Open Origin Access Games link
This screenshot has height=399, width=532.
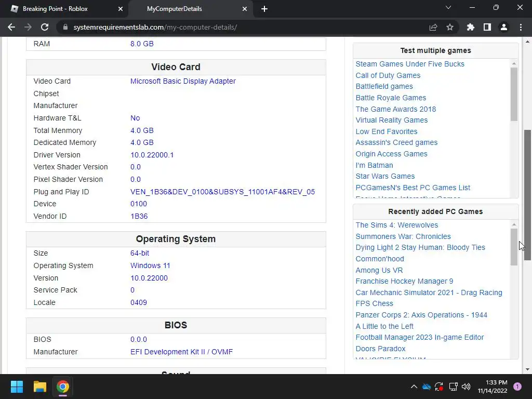point(392,154)
